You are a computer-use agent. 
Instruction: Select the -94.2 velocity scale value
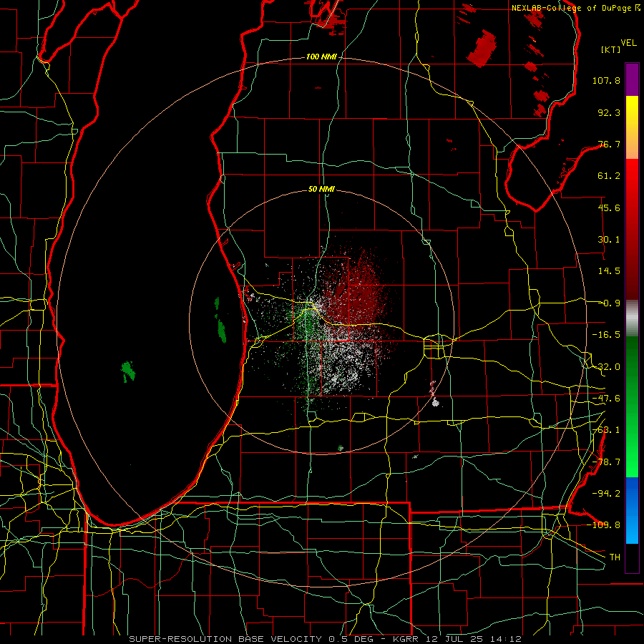[x=606, y=493]
